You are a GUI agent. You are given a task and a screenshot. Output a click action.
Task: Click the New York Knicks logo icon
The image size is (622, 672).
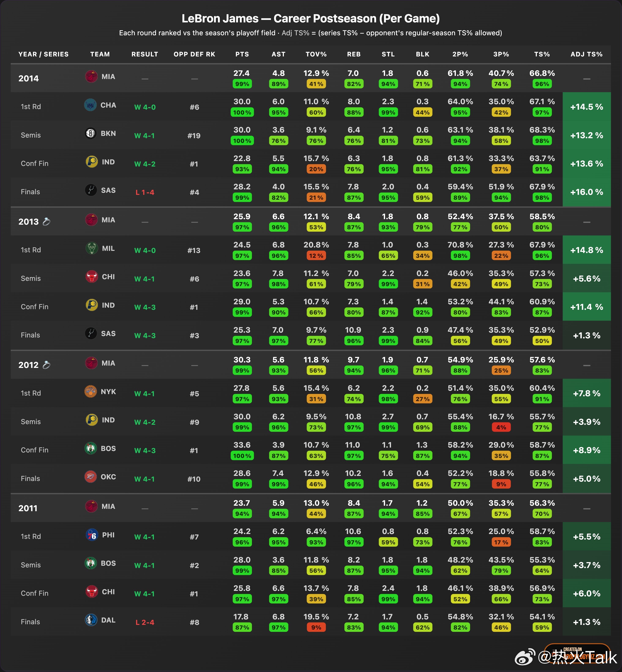point(90,392)
